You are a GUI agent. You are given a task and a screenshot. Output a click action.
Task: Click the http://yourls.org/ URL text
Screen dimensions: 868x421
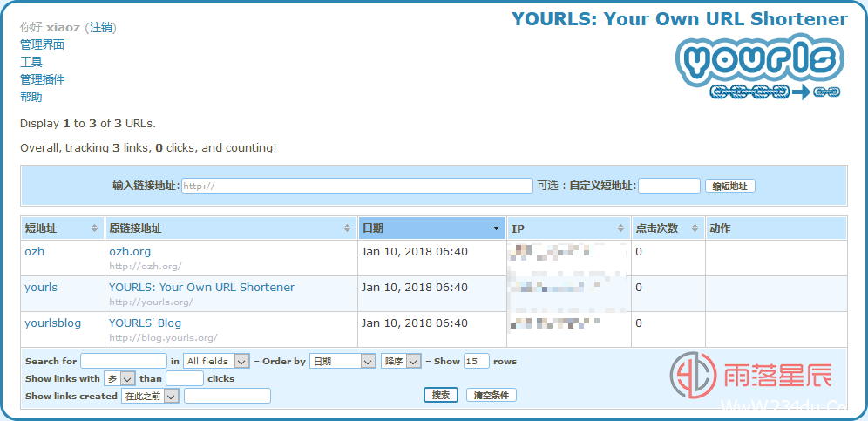pyautogui.click(x=151, y=302)
